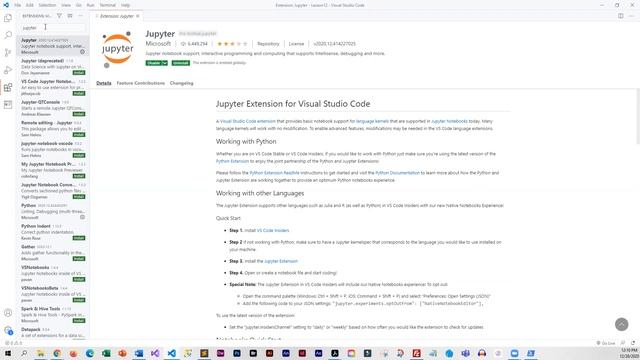The width and height of the screenshot is (640, 360).
Task: Open the Search view in activity bar
Action: (x=8, y=36)
